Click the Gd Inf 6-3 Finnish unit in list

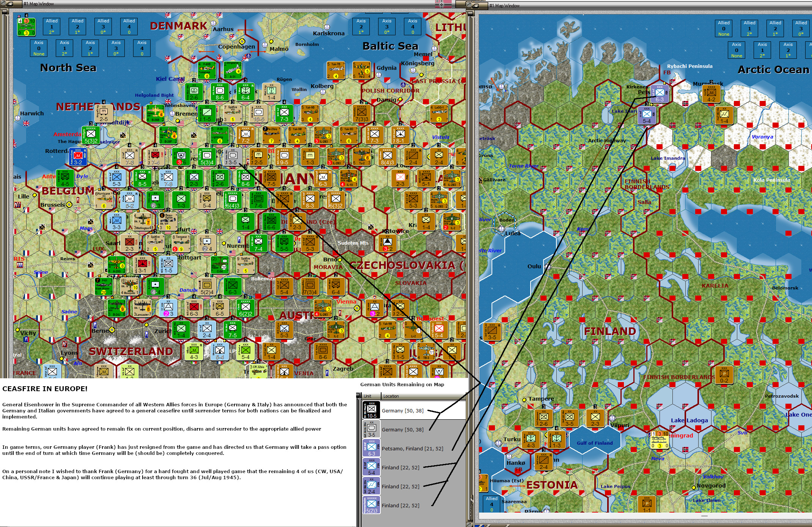[x=371, y=448]
